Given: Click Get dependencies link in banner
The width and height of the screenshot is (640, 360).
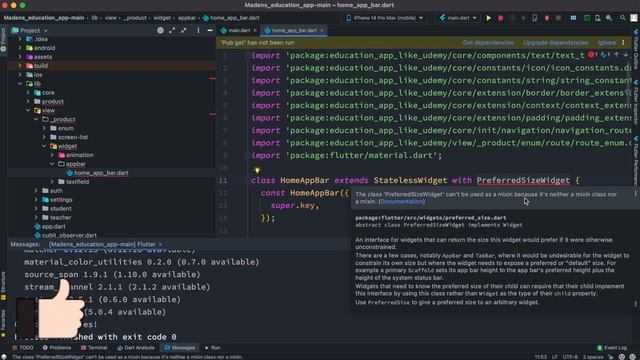Looking at the screenshot, I should pyautogui.click(x=488, y=42).
